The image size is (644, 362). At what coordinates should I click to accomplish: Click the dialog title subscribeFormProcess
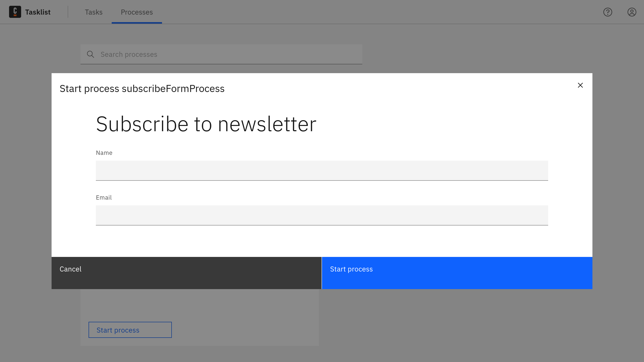pyautogui.click(x=142, y=88)
